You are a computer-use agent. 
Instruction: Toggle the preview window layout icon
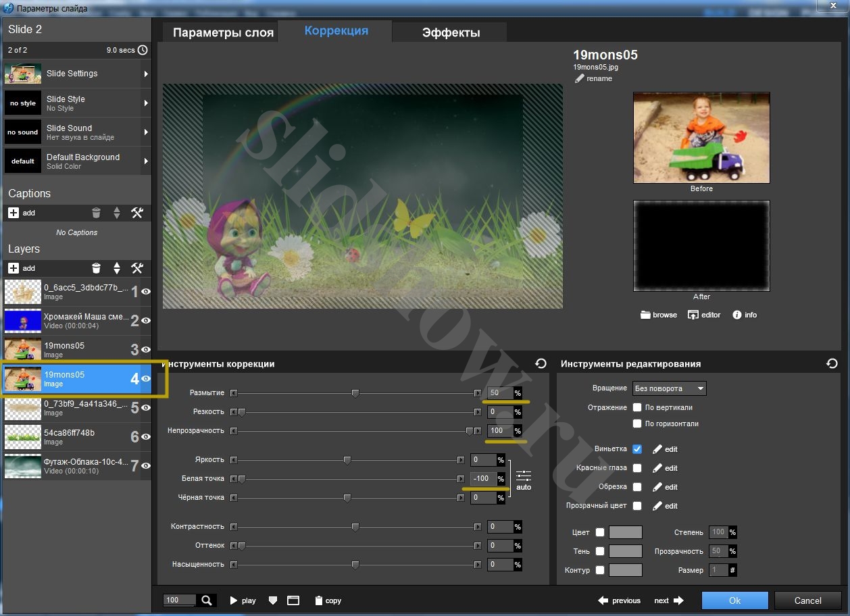293,600
